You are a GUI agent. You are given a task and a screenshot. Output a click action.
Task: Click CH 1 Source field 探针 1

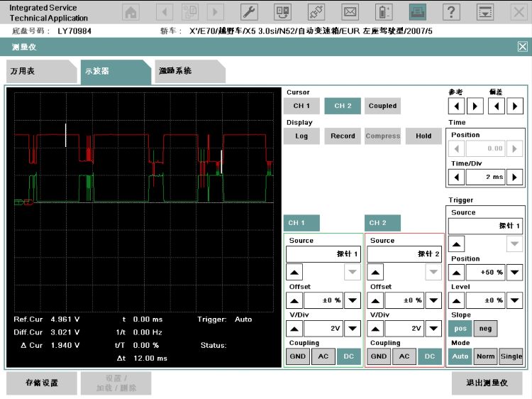323,254
